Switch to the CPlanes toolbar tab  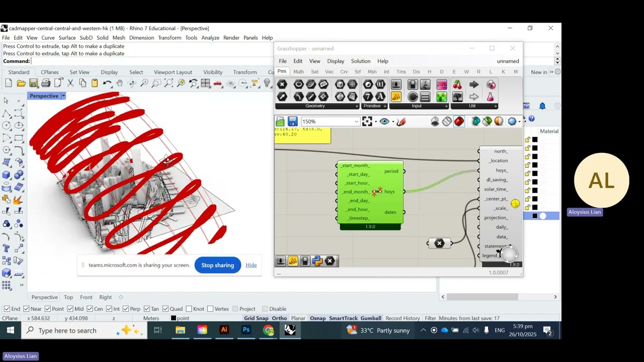click(49, 72)
